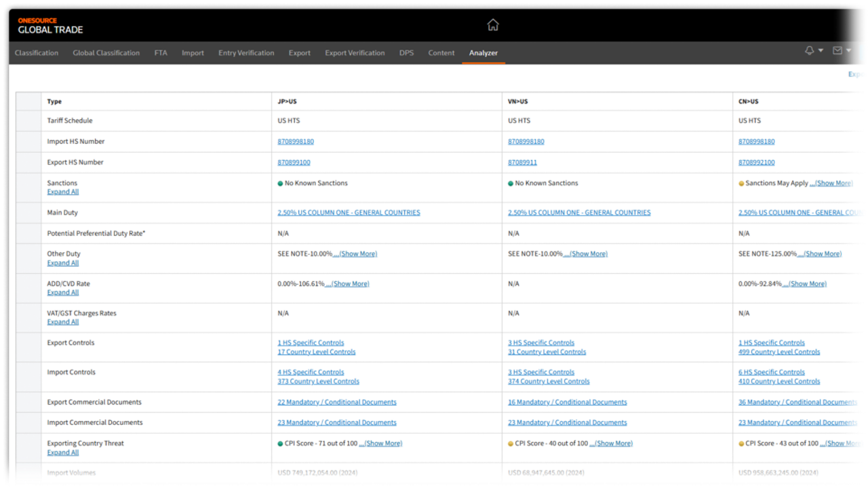Viewport: 868px width, 488px height.
Task: Click Expand All under ADD/CVD Rate
Action: [62, 292]
